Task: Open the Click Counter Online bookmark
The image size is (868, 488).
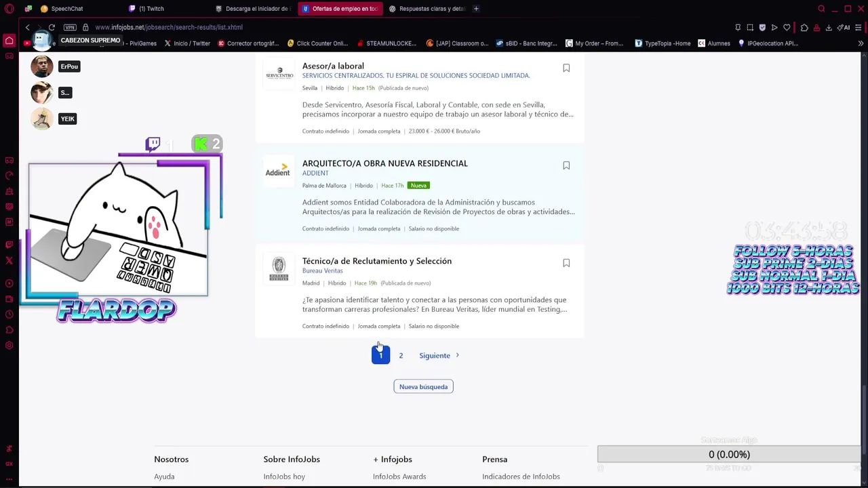Action: [317, 43]
